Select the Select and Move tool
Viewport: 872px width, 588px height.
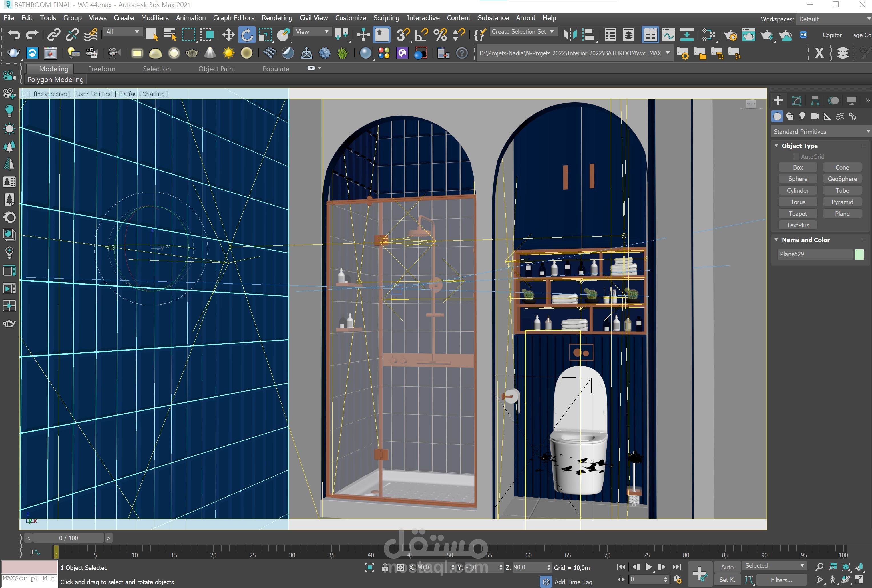click(228, 35)
